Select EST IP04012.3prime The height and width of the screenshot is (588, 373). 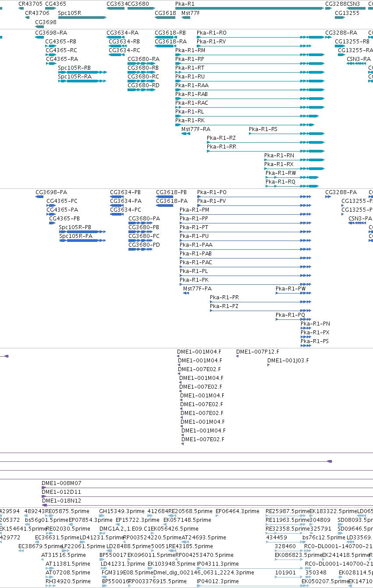[218, 581]
